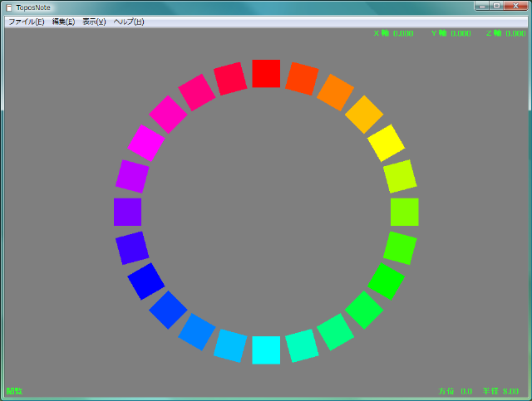
Task: Open the 編集(E) menu
Action: click(63, 22)
